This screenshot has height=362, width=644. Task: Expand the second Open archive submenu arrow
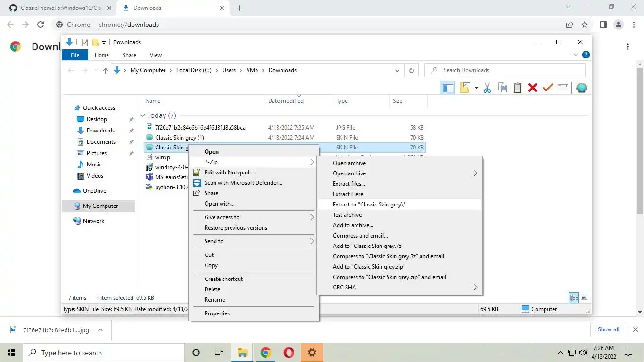point(475,173)
